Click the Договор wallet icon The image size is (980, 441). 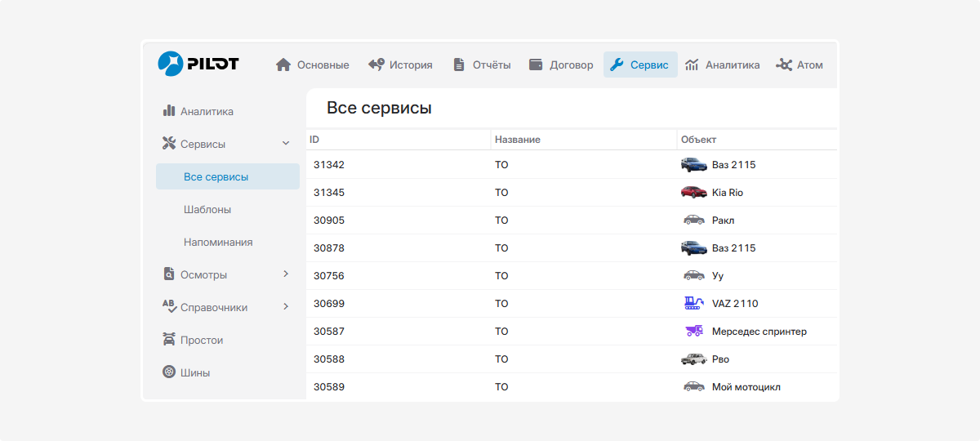(536, 65)
